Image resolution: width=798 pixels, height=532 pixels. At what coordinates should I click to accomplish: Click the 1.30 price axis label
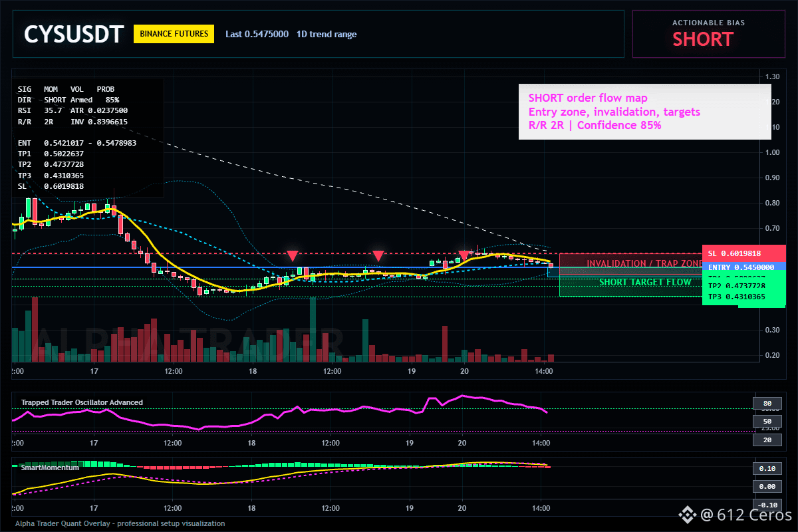tap(771, 76)
